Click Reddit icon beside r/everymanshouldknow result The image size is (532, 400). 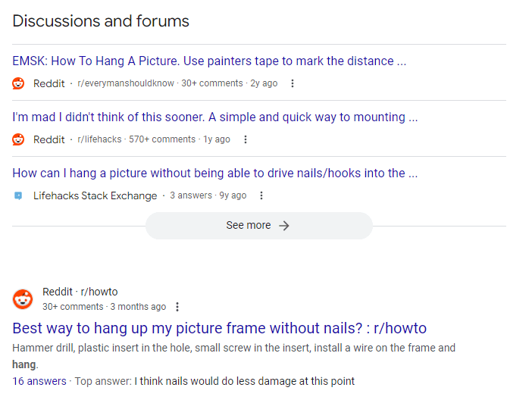[18, 83]
